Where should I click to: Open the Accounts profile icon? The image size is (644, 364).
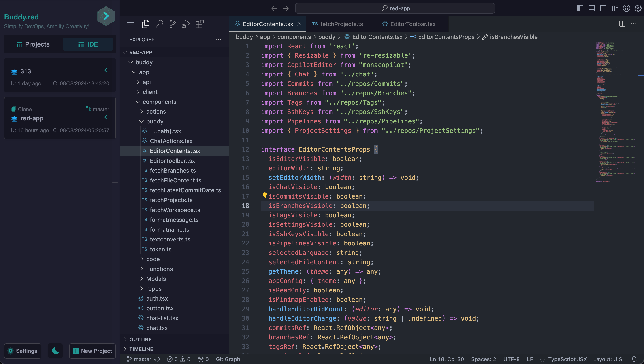coord(627,8)
